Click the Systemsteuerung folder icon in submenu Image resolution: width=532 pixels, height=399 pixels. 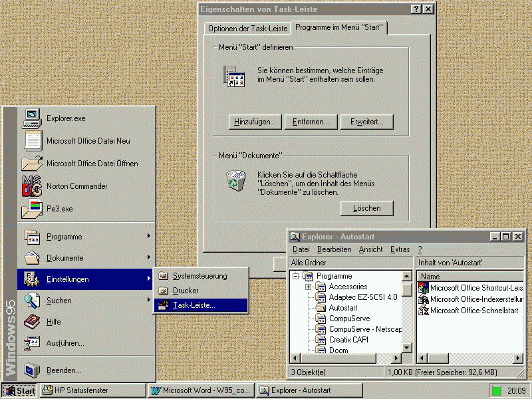164,276
